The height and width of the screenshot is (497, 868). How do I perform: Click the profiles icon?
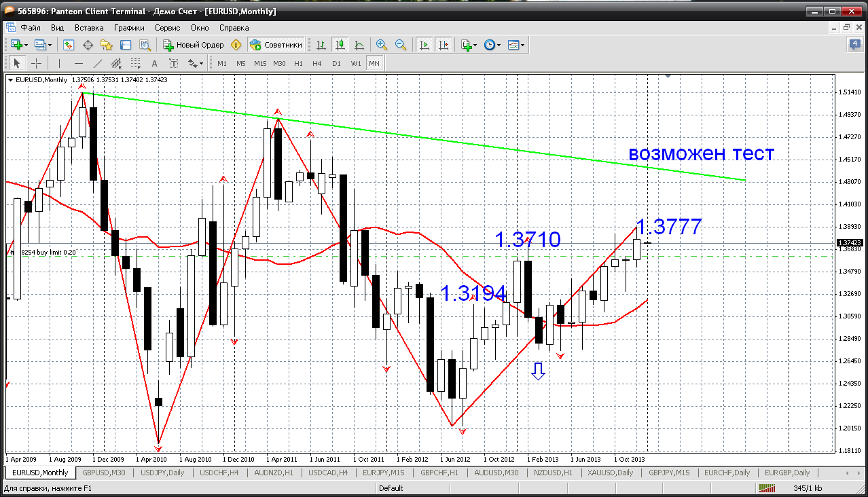[x=40, y=45]
